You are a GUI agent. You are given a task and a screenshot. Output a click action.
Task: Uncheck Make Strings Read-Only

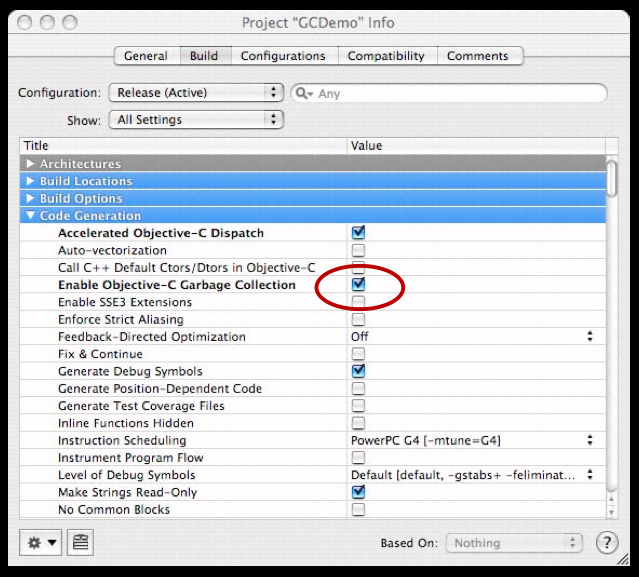coord(358,492)
